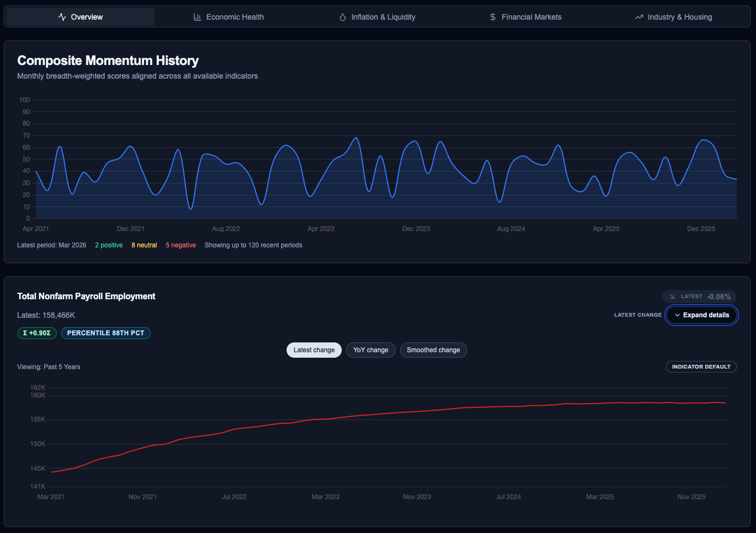The width and height of the screenshot is (756, 533).
Task: Click the Overview pulse icon
Action: (x=62, y=17)
